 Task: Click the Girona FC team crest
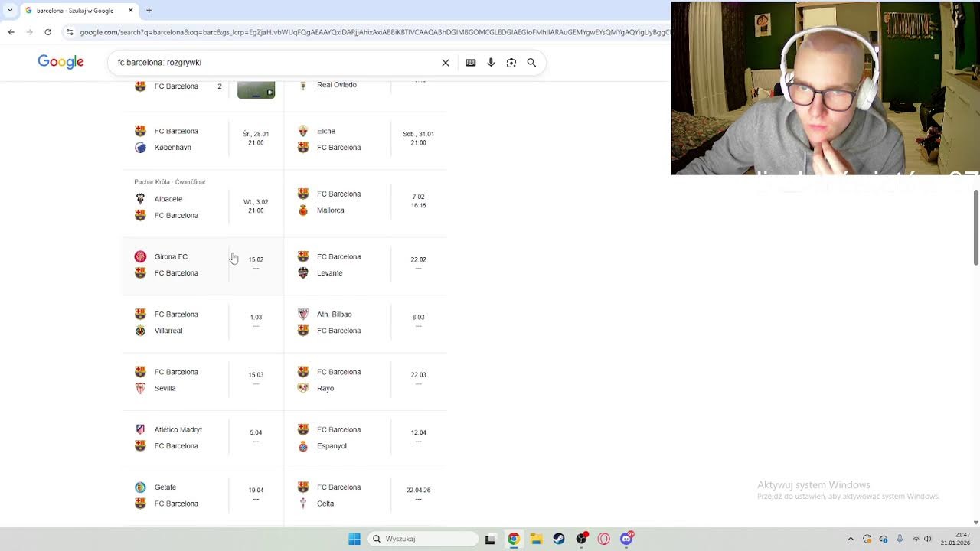(140, 256)
